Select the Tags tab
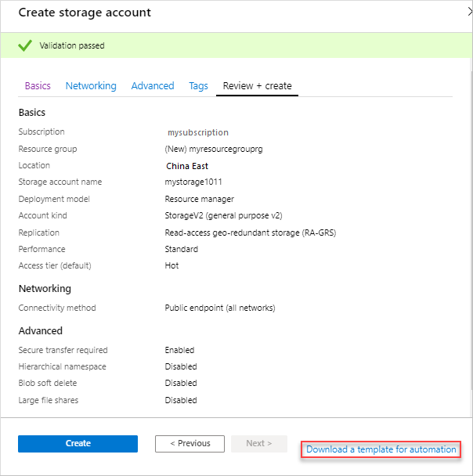Viewport: 473px width, 476px height. (198, 86)
